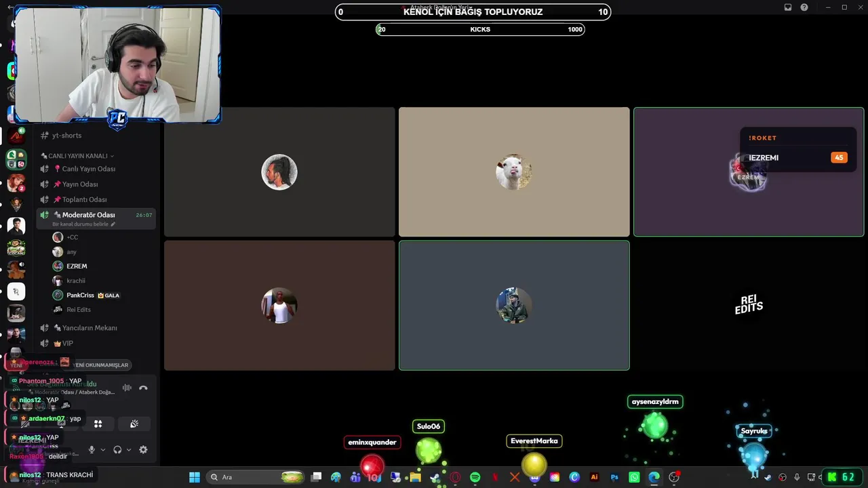Click the '26:07' call timer
The height and width of the screenshot is (488, 868).
coord(144,215)
